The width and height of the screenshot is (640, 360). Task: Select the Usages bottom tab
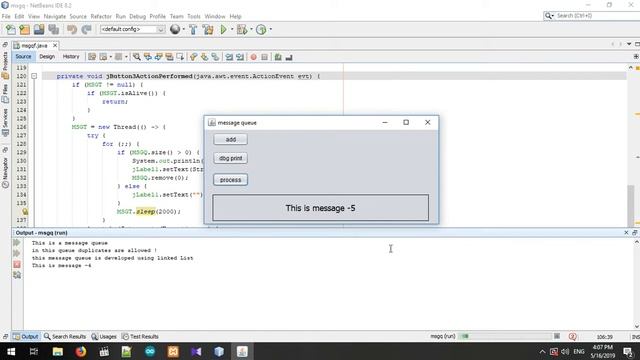[104, 336]
